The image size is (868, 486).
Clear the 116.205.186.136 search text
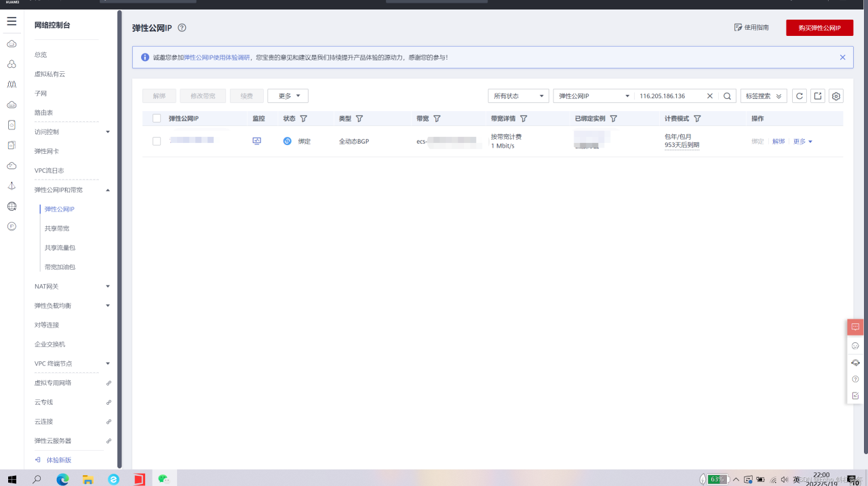pos(710,96)
